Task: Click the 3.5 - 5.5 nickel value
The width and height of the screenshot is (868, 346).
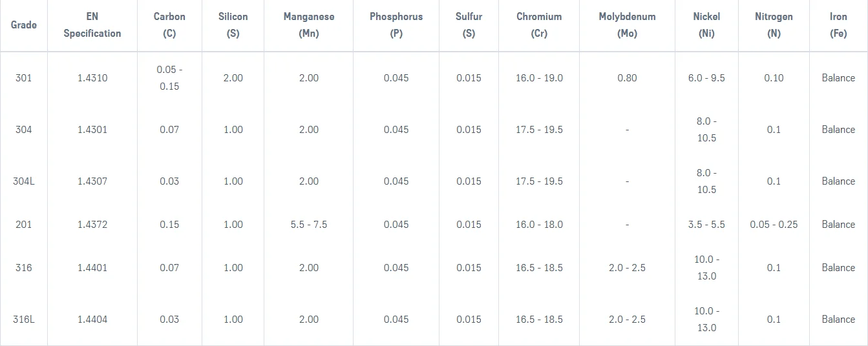Action: tap(706, 225)
